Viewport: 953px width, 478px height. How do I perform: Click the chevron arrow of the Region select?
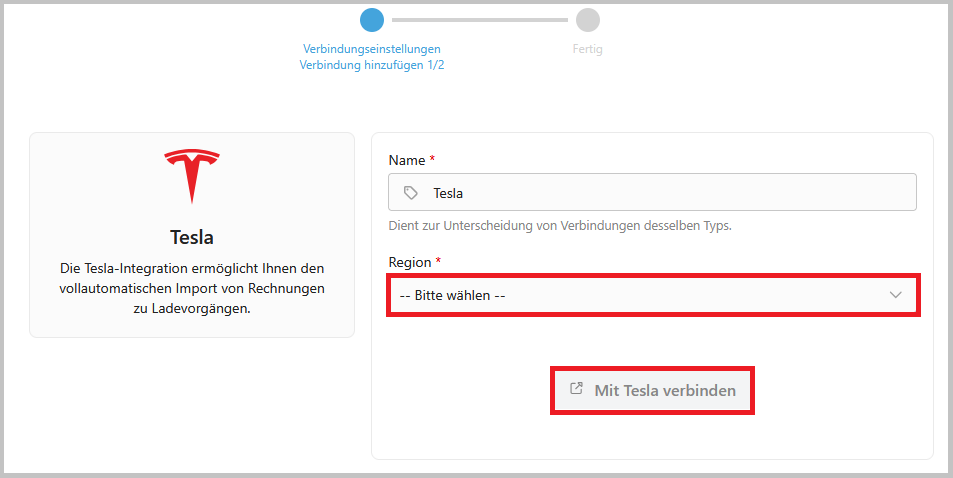895,295
